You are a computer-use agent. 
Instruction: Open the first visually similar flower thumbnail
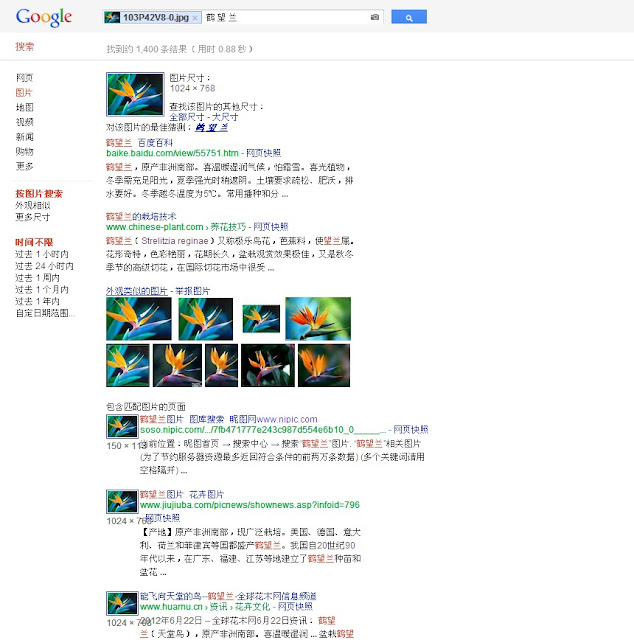138,319
